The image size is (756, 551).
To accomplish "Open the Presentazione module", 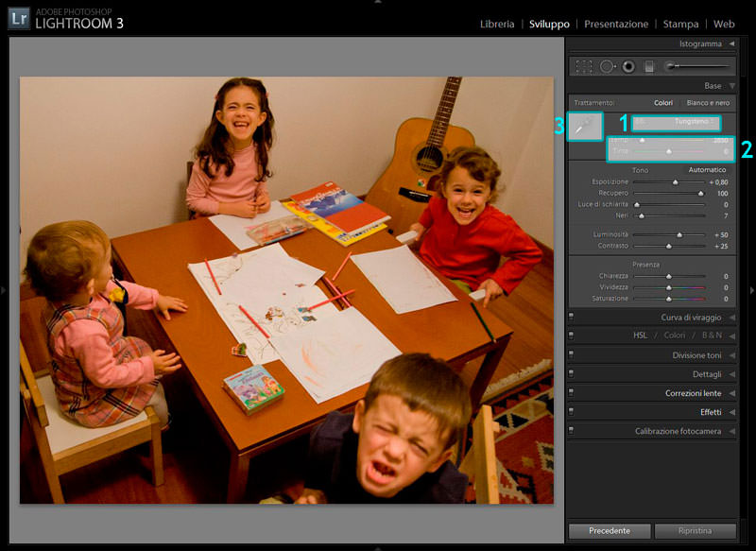I will (x=616, y=24).
